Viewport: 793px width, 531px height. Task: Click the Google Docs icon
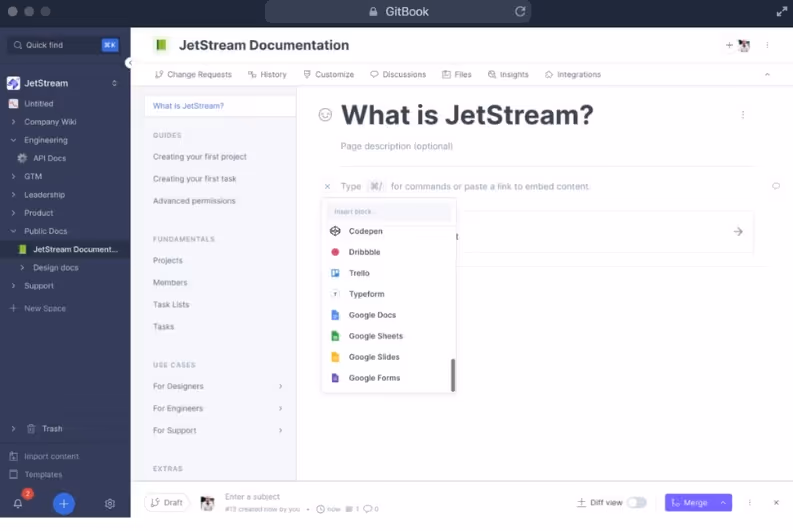tap(335, 315)
